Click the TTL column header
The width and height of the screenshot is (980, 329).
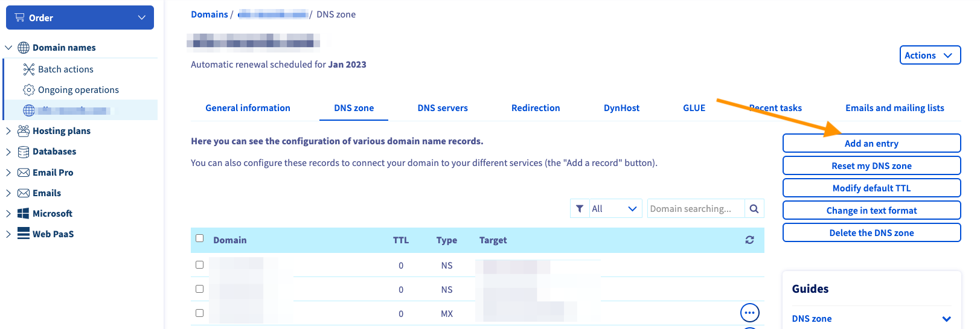pyautogui.click(x=401, y=240)
